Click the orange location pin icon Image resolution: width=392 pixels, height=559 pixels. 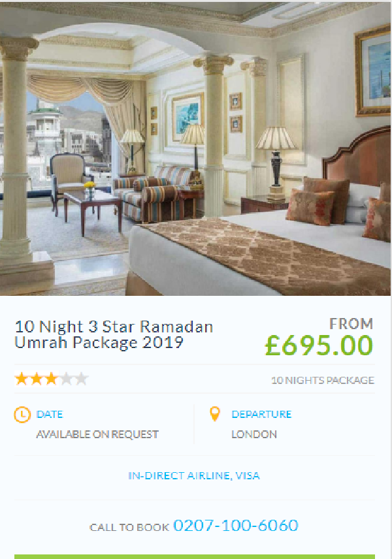click(x=215, y=414)
